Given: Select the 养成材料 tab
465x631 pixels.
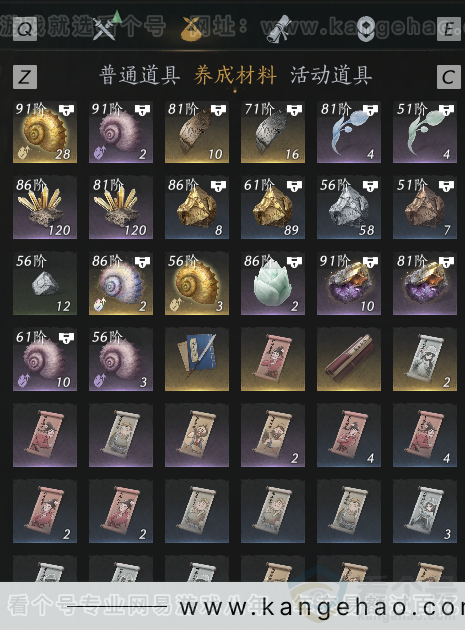Looking at the screenshot, I should (235, 76).
